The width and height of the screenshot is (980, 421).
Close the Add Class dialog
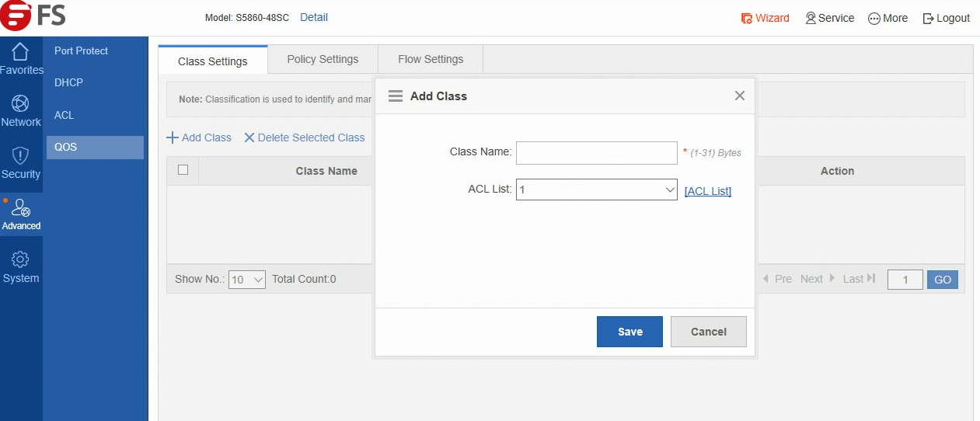pyautogui.click(x=739, y=96)
